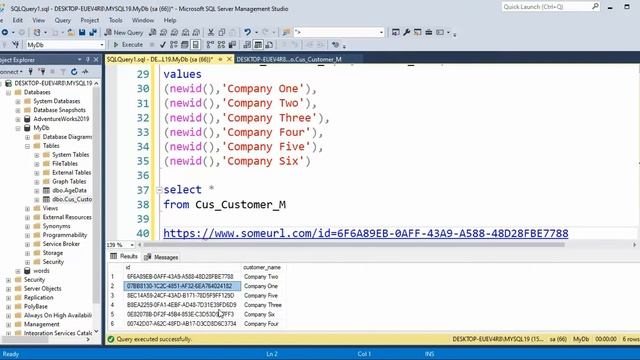Close the Object Explorer panel

tap(96, 60)
